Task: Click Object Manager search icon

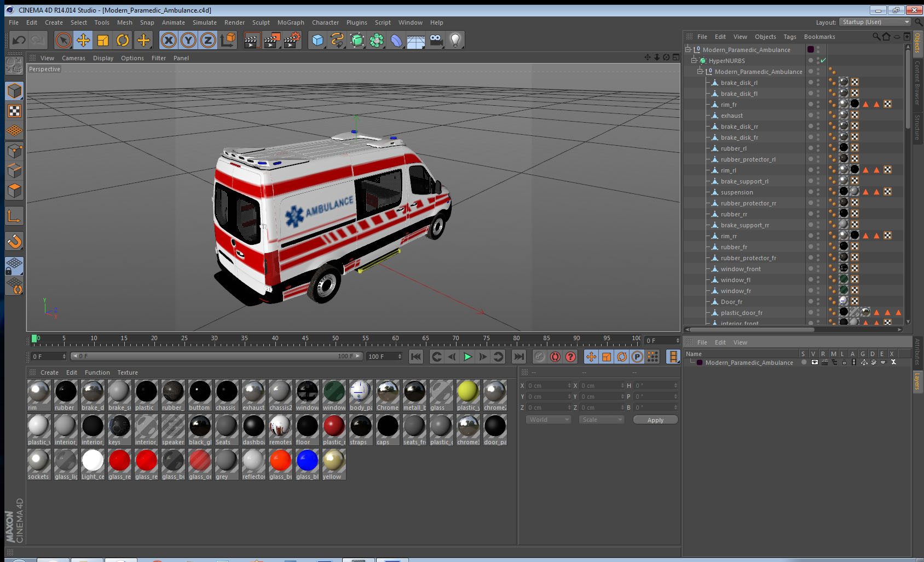Action: 876,37
